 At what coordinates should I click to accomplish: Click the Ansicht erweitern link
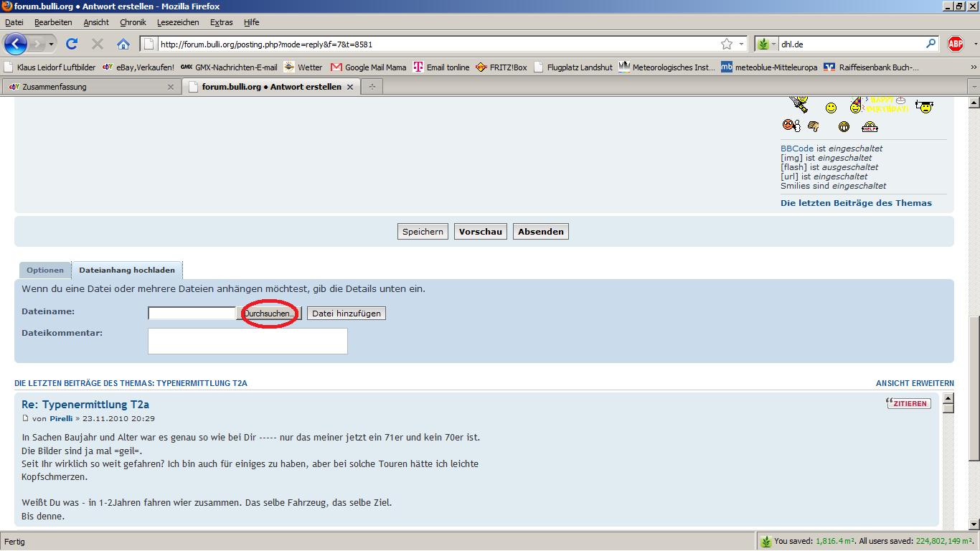coord(915,383)
